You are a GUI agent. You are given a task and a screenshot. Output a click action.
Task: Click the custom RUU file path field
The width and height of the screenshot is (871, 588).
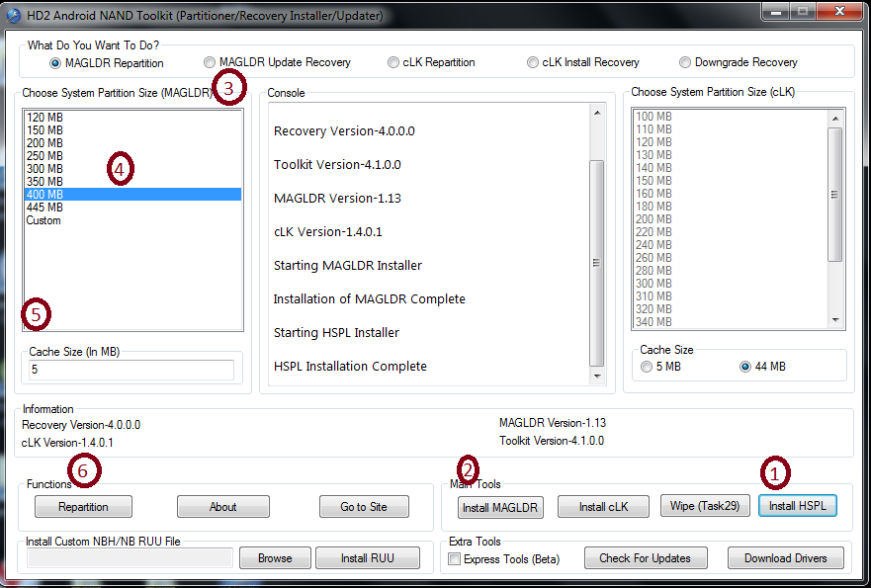(130, 558)
